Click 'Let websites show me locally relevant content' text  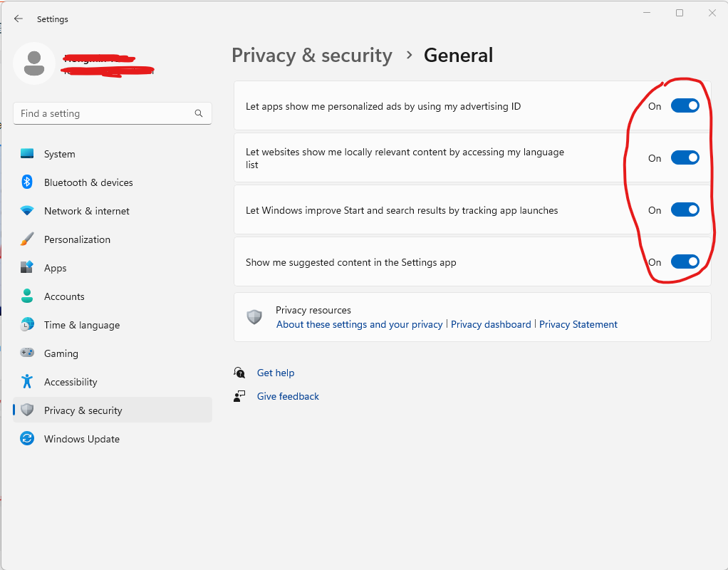pos(405,158)
